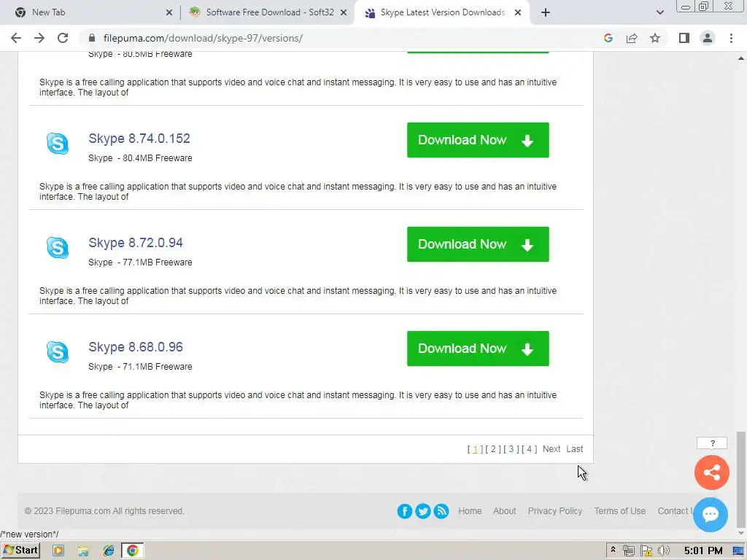Click the 5:01 PM clock

coord(703,551)
